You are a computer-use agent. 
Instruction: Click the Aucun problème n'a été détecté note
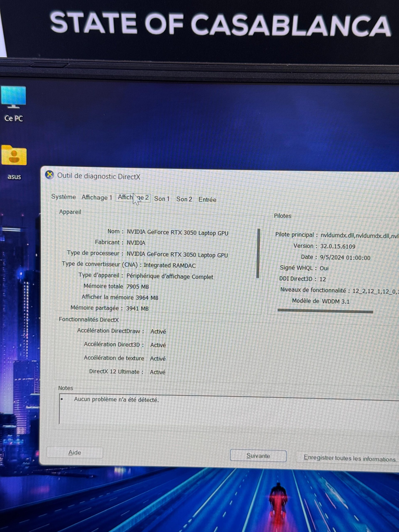pos(116,399)
